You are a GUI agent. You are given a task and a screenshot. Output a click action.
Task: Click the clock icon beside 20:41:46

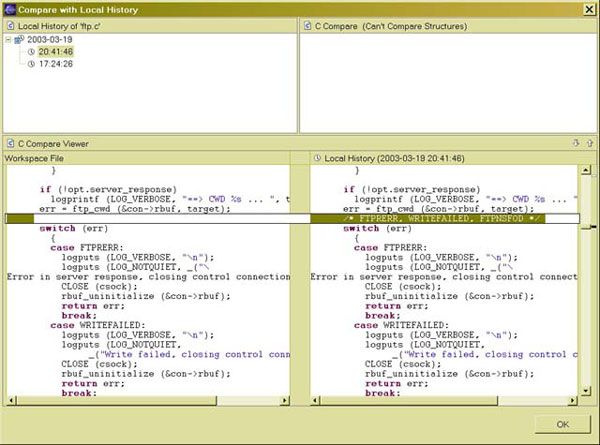(31, 52)
